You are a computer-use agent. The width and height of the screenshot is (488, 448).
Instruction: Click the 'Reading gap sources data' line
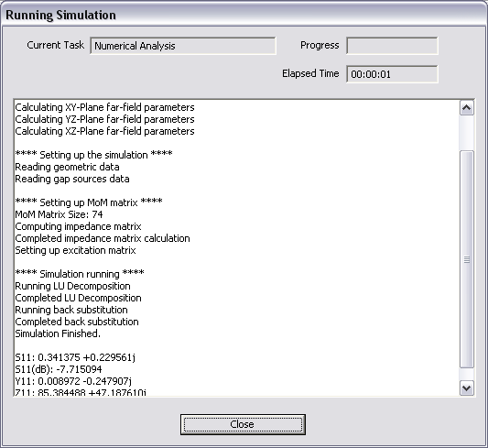click(x=72, y=179)
